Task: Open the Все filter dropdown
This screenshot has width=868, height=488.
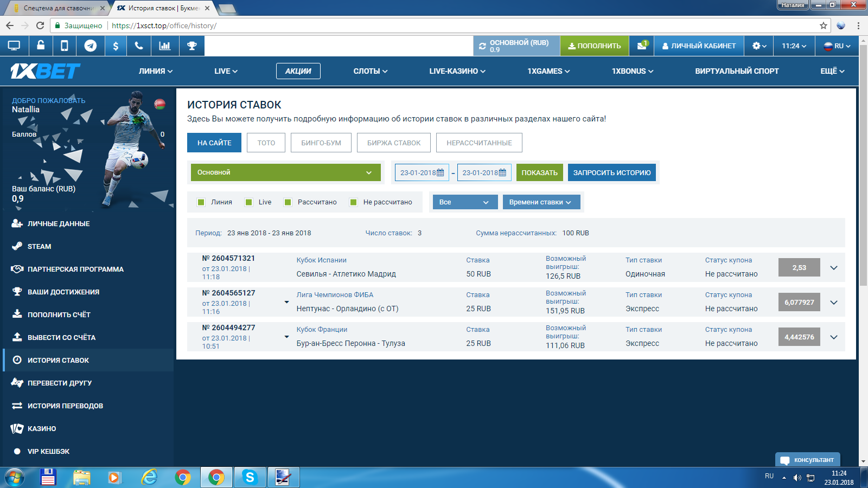Action: 465,202
